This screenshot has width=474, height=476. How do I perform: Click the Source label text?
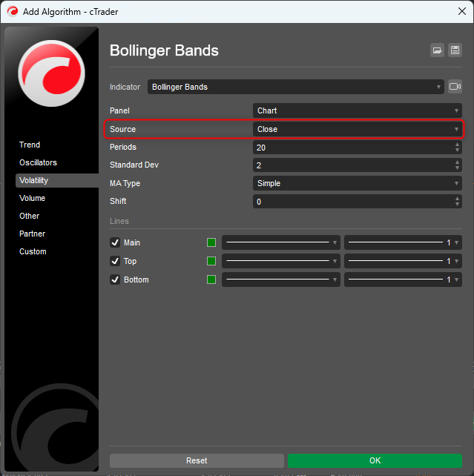(x=122, y=129)
